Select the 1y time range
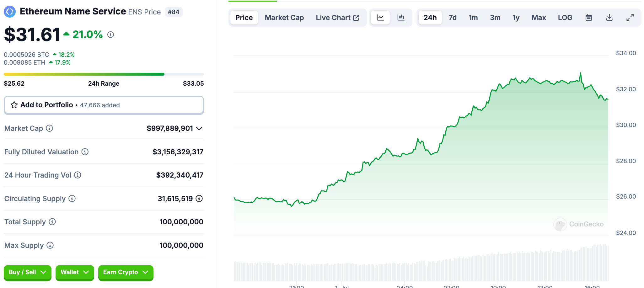644x288 pixels. pos(516,18)
